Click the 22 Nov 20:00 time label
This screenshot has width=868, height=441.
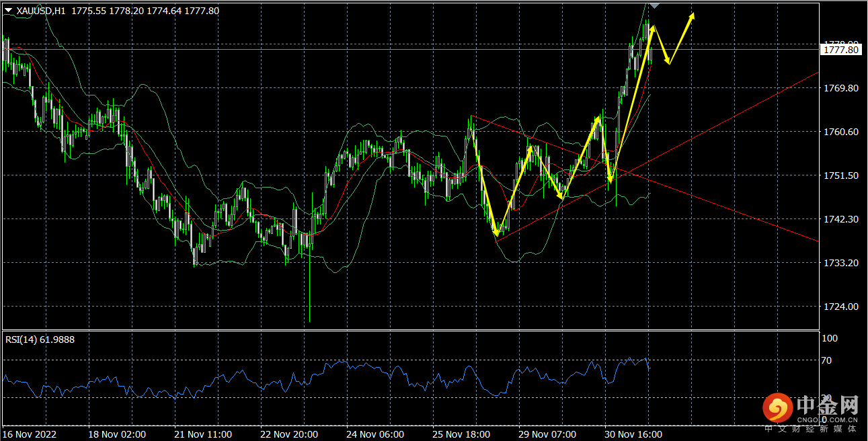point(288,434)
